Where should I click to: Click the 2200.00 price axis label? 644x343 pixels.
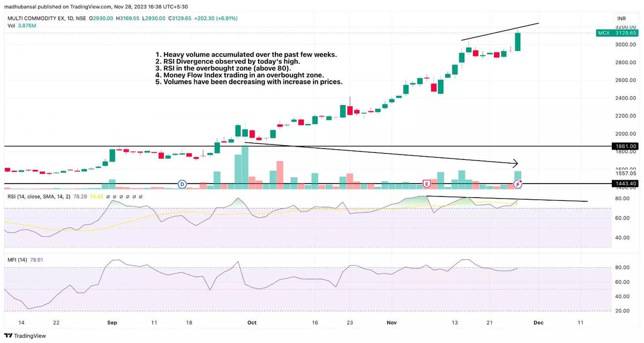click(x=626, y=116)
